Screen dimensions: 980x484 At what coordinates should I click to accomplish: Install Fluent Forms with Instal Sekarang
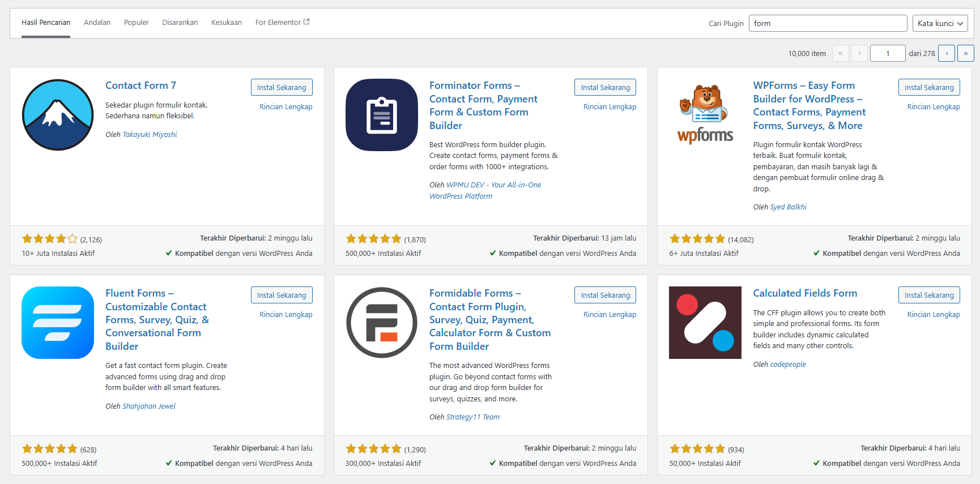282,295
